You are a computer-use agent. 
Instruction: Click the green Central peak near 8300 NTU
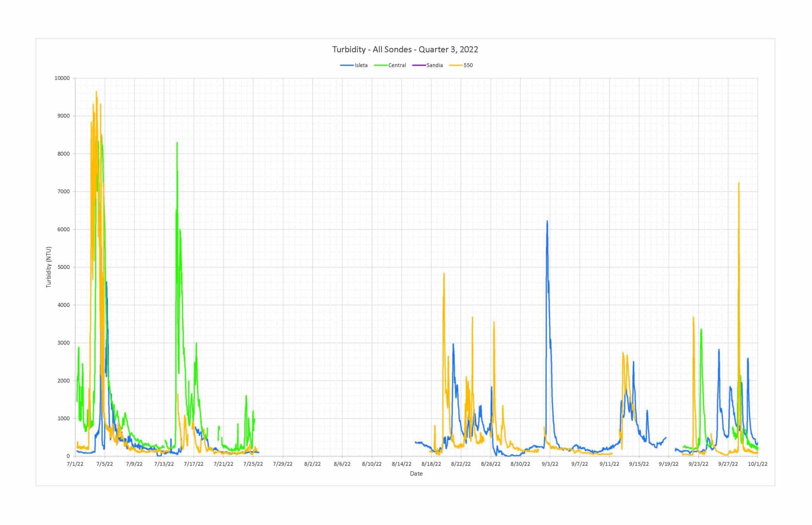177,143
